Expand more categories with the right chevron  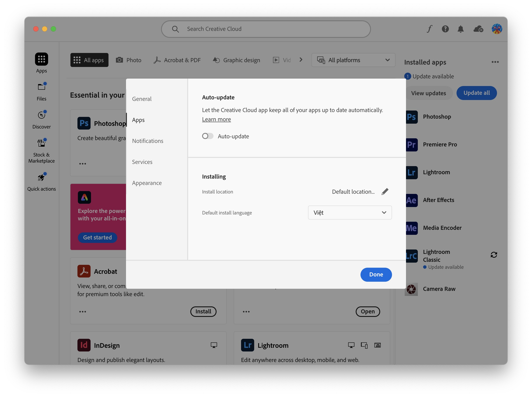(x=301, y=60)
